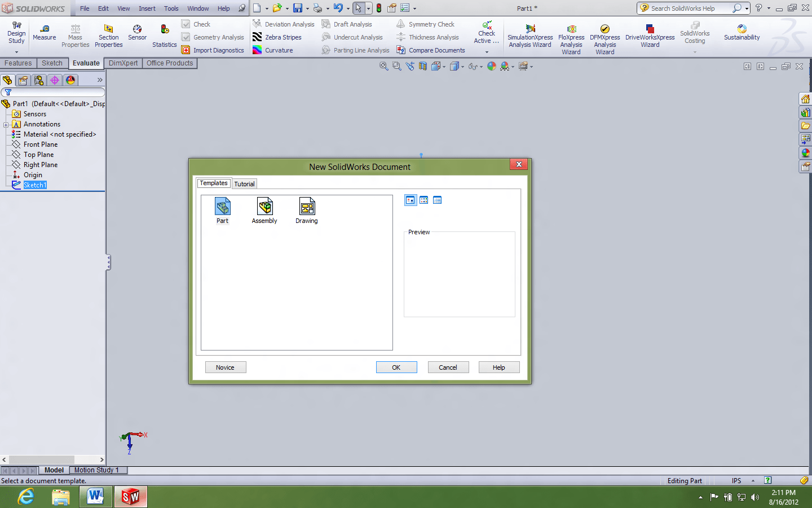Choose the Assembly template icon
The width and height of the screenshot is (812, 508).
coord(264,207)
